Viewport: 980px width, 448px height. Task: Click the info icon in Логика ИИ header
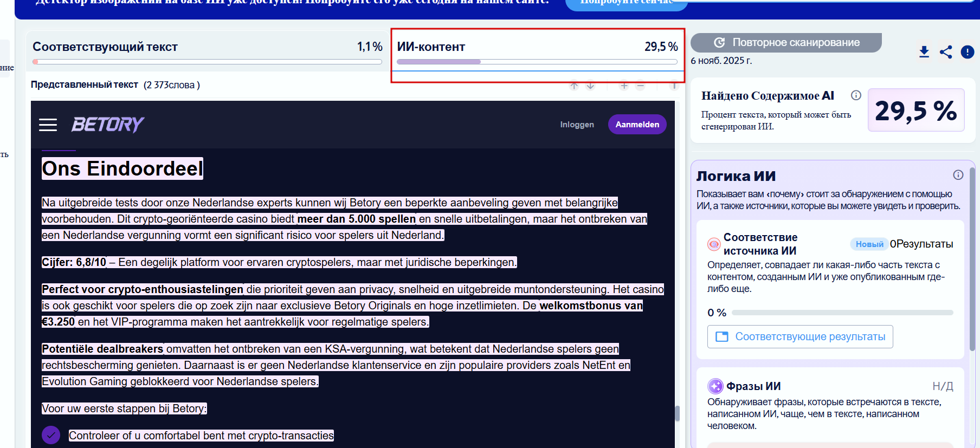click(x=958, y=174)
